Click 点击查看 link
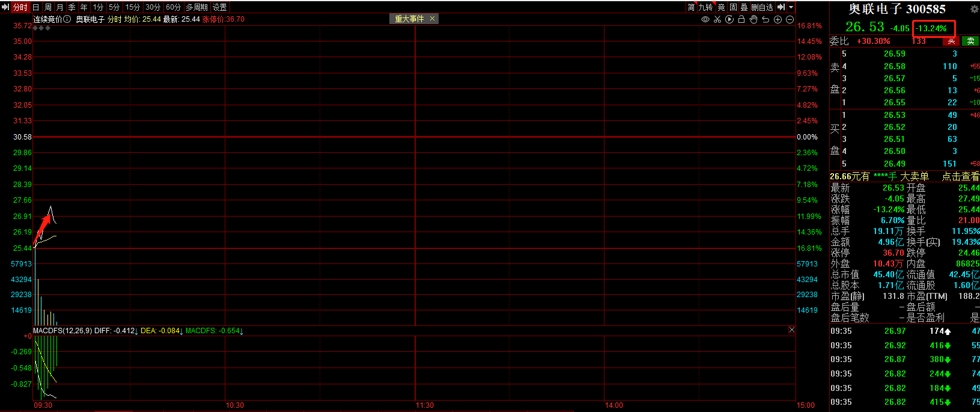 coord(961,176)
